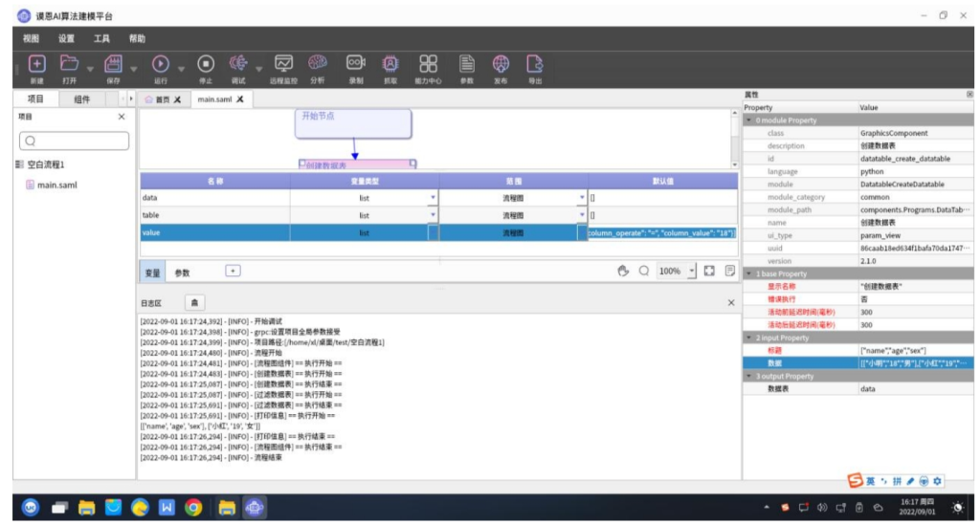Click the 标题 property value field
This screenshot has width=980, height=524.
[915, 350]
